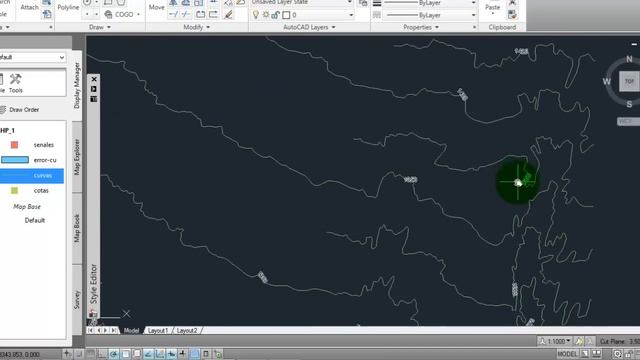Toggle layer on/off lightbulb icon

(256, 15)
